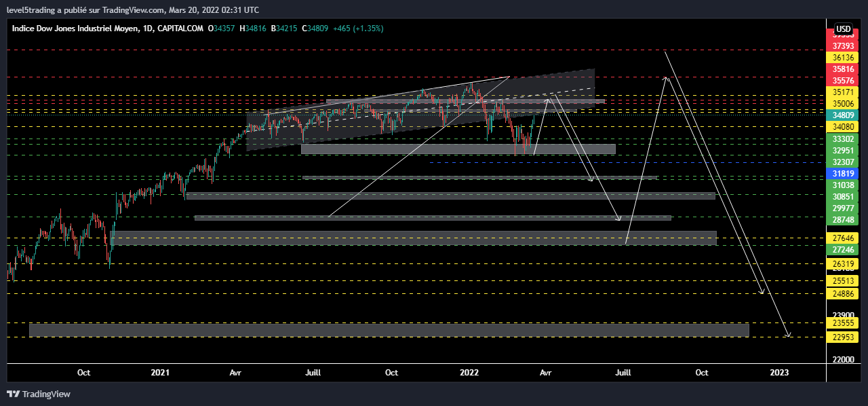The height and width of the screenshot is (406, 868).
Task: Click the 35816 red price label
Action: (844, 69)
